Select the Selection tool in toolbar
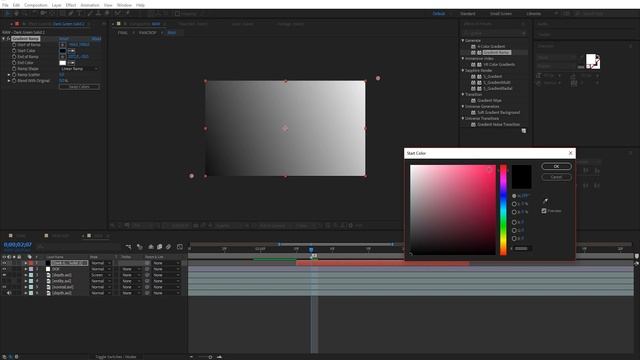Image resolution: width=640 pixels, height=360 pixels. pos(7,13)
